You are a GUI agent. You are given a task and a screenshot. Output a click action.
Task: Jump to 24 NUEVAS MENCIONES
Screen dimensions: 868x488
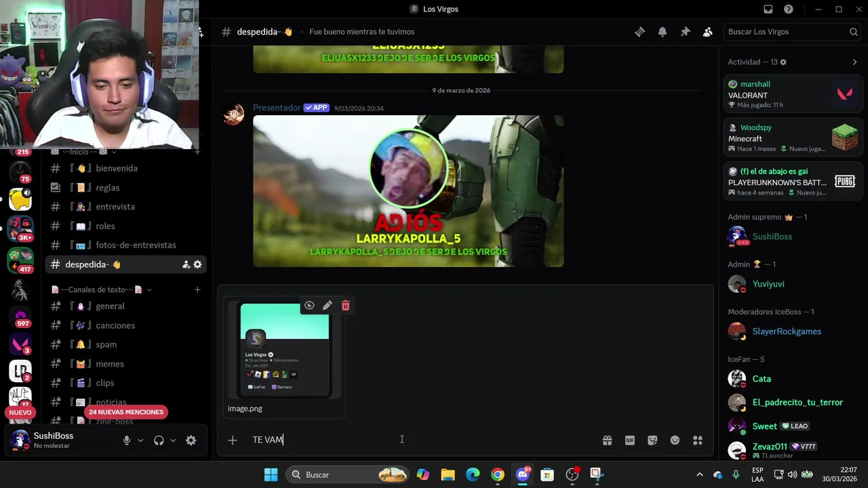[126, 412]
